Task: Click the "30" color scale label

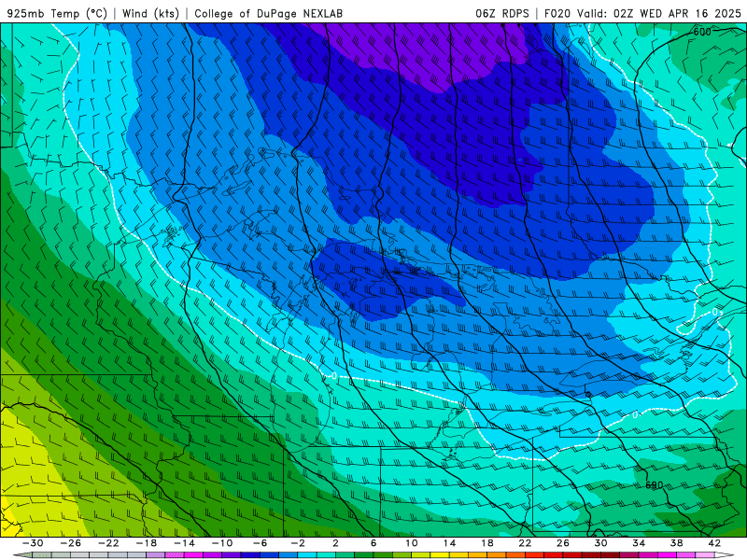Action: (600, 543)
